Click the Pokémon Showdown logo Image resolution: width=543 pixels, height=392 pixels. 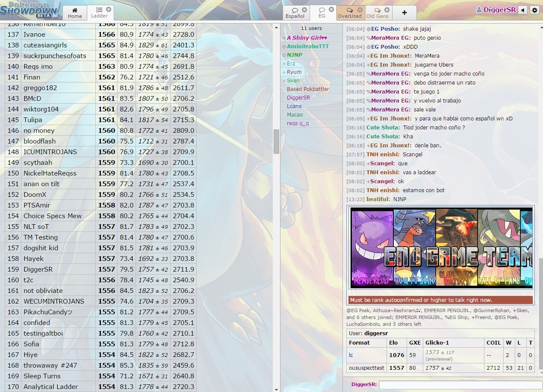coord(30,9)
